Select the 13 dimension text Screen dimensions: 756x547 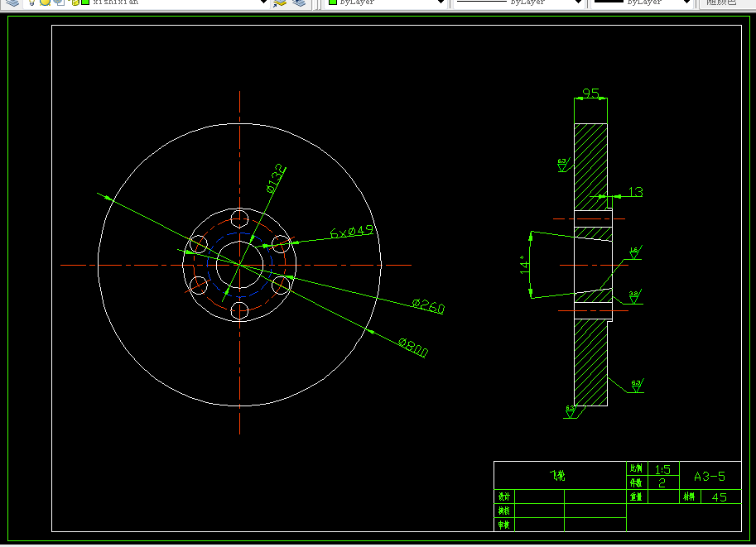635,192
